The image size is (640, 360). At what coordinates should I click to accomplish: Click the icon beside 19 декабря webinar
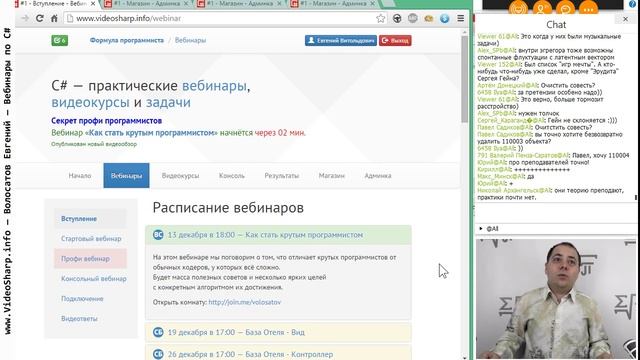tap(158, 332)
